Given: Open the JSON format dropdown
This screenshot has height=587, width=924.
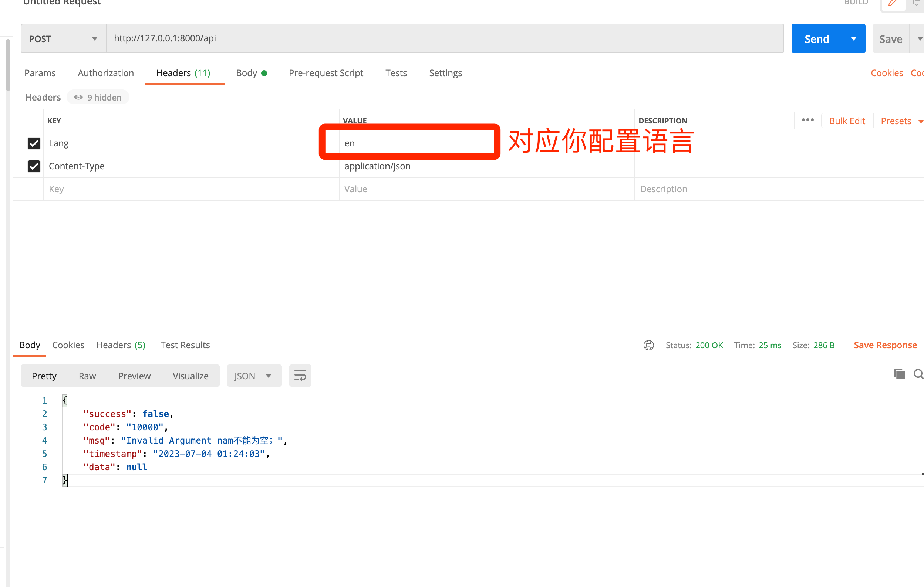Looking at the screenshot, I should (254, 376).
